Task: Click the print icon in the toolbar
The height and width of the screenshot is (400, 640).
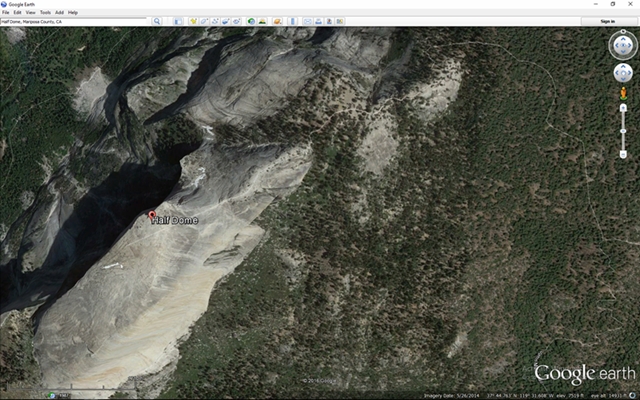Action: pos(320,21)
